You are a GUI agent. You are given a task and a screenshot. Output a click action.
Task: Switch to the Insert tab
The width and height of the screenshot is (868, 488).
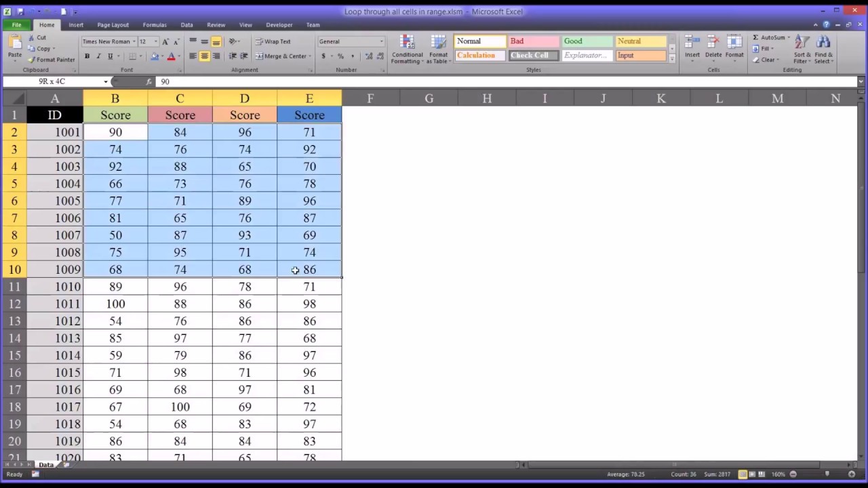coord(76,25)
